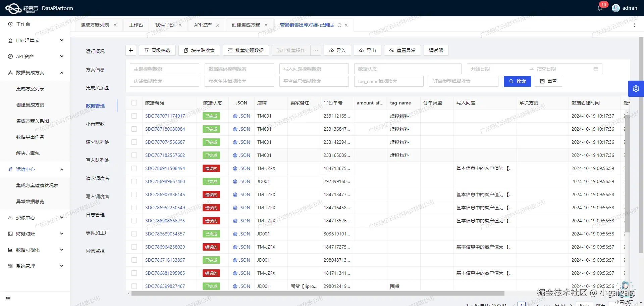This screenshot has height=306, width=644.
Task: Open the 高级筛选 advanced filter
Action: click(158, 50)
